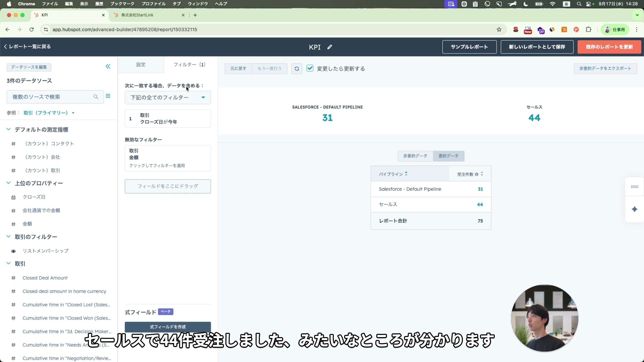Open the 下記の全てのフィルター dropdown
This screenshot has width=644, height=362.
tap(168, 98)
